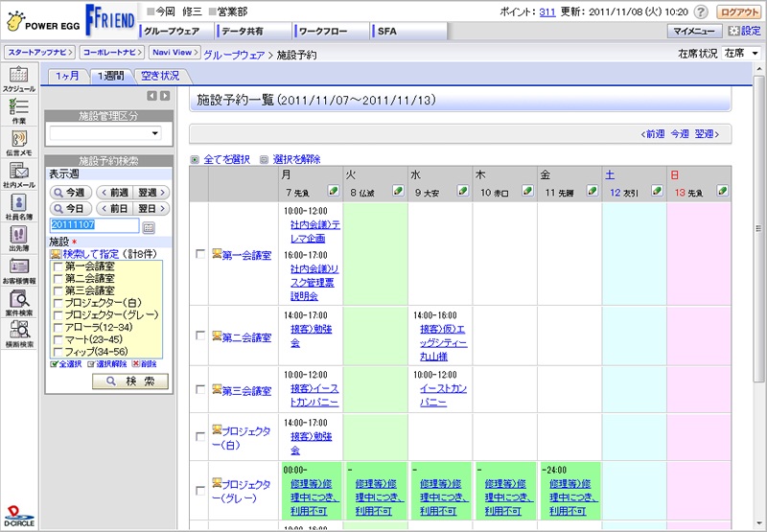Open the SFA top menu
This screenshot has height=532, width=767.
point(409,31)
